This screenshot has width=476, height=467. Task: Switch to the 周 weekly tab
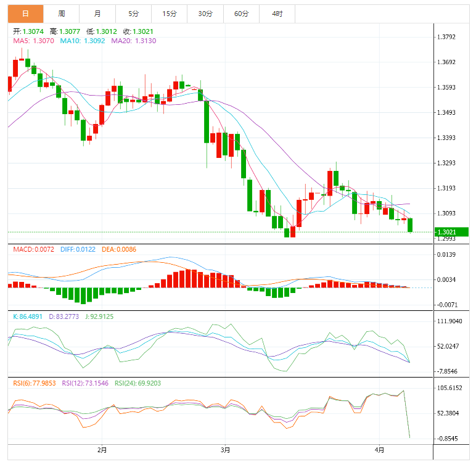point(62,14)
